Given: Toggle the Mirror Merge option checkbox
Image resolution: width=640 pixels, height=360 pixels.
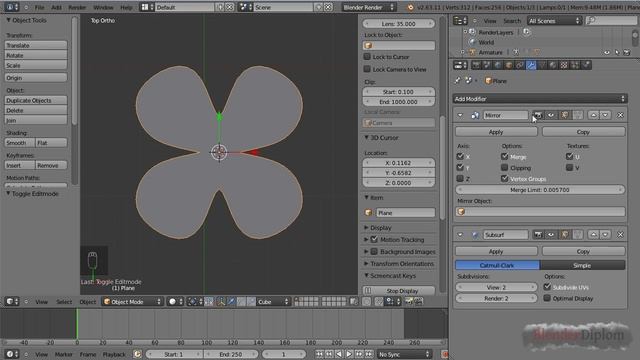Looking at the screenshot, I should (504, 156).
